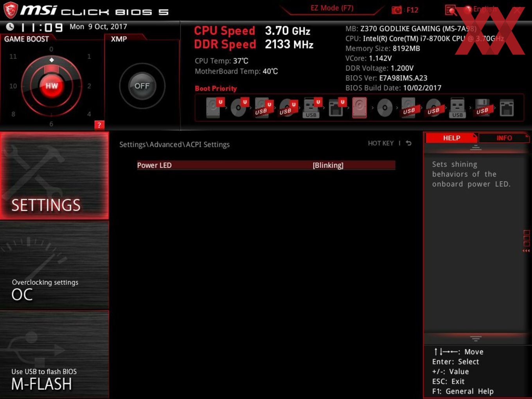Select the UEFI USB key boot icon
Viewport: 532px width, 399px height.
tap(312, 108)
